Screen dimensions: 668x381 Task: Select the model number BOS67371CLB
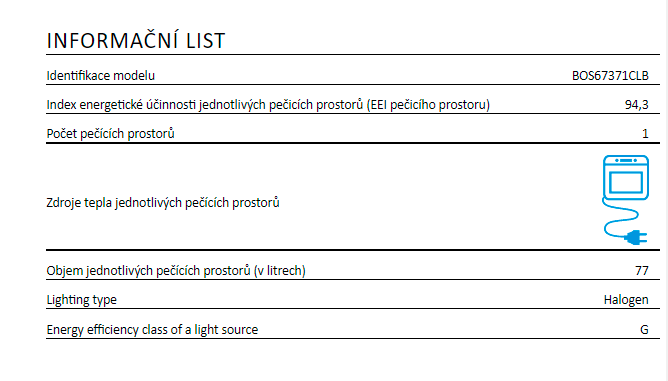[x=610, y=76]
